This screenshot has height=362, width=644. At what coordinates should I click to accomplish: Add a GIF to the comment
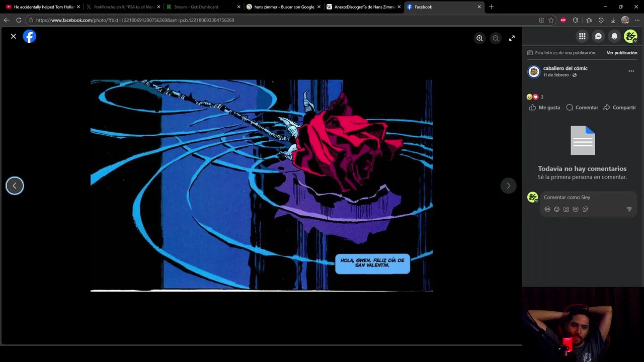click(x=576, y=209)
